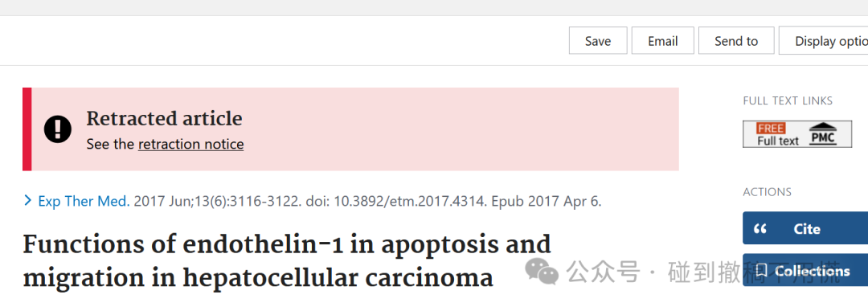Image resolution: width=868 pixels, height=307 pixels.
Task: Click the Save button
Action: [x=598, y=41]
